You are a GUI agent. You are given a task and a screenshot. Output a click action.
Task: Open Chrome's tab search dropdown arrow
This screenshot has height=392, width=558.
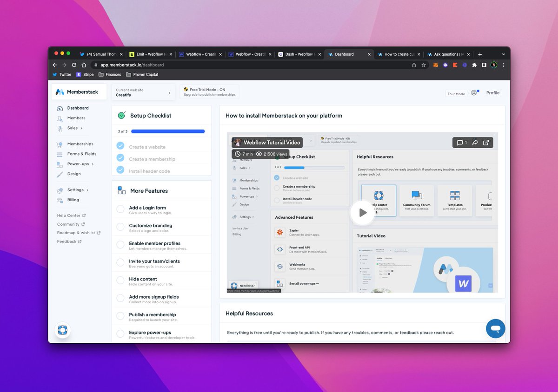tap(503, 54)
